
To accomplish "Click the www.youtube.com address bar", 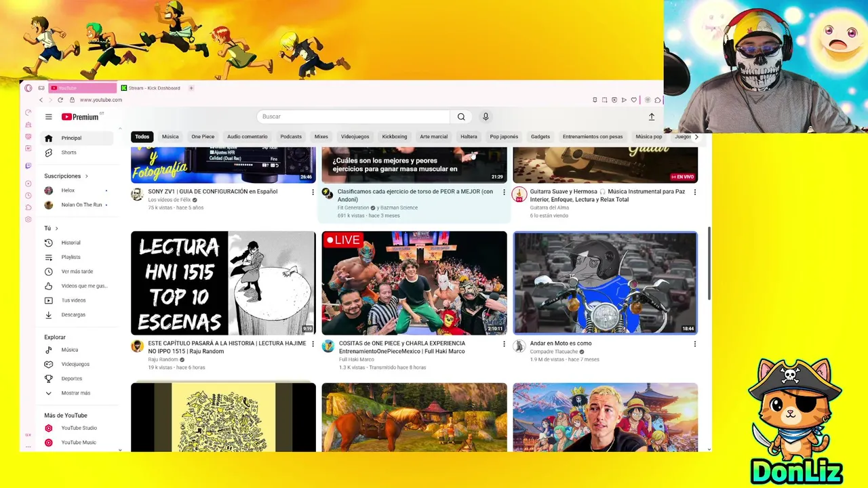I will [x=101, y=100].
